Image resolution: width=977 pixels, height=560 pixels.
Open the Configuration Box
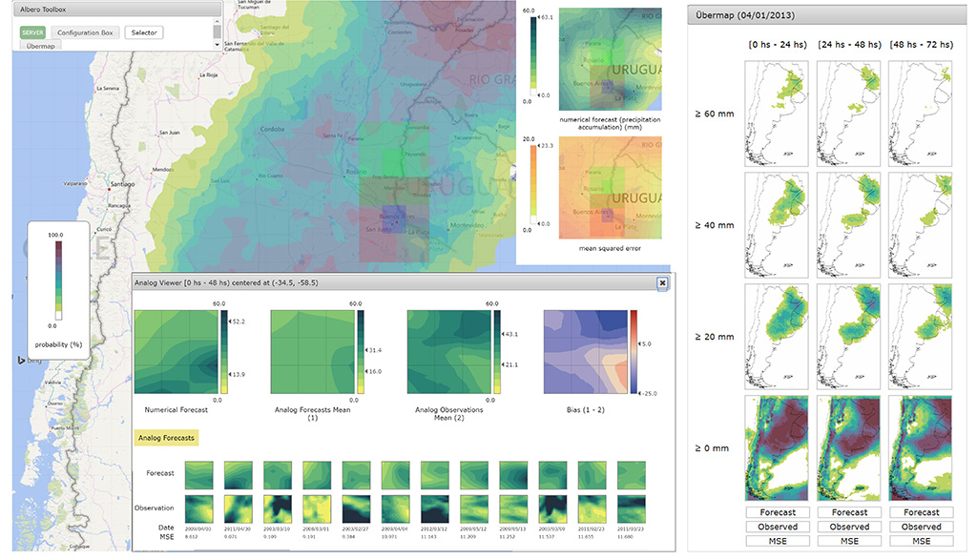click(x=85, y=32)
